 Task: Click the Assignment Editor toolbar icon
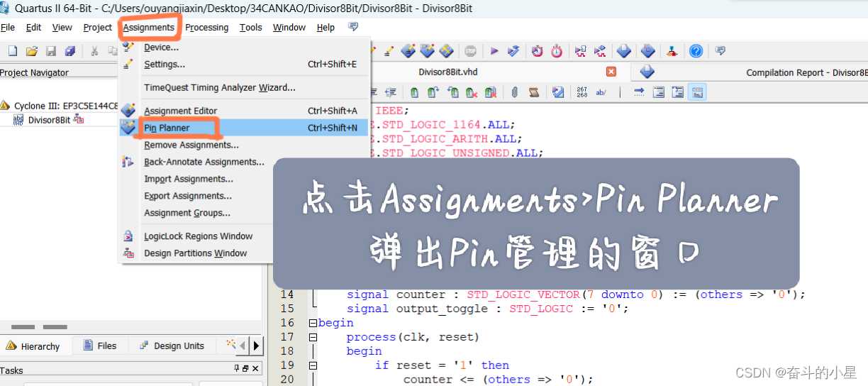[408, 51]
